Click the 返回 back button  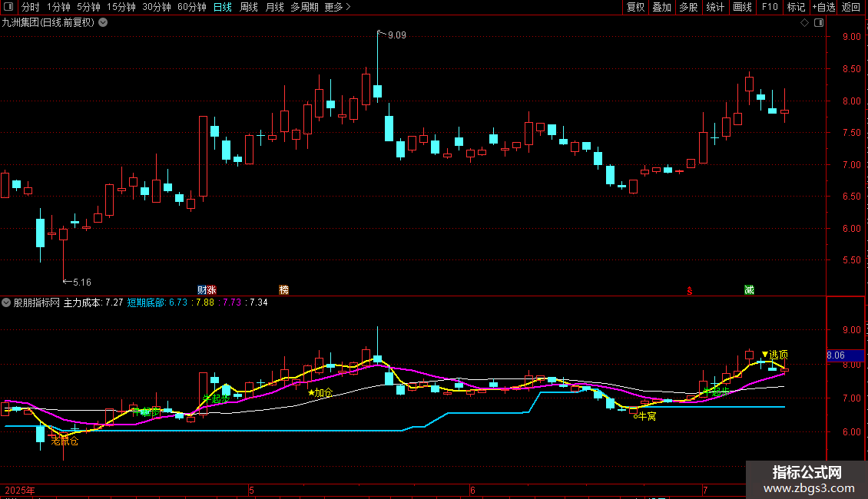point(851,7)
